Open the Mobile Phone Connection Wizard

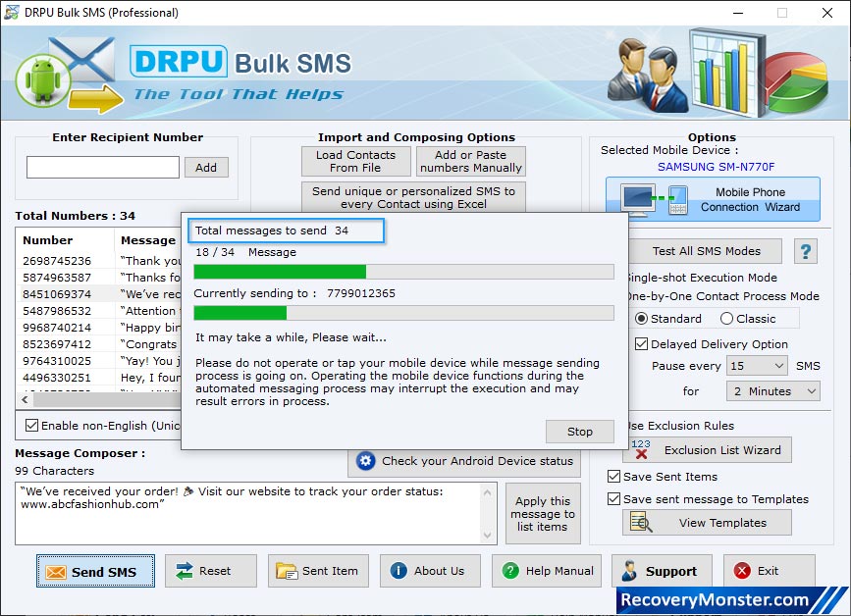pos(713,200)
